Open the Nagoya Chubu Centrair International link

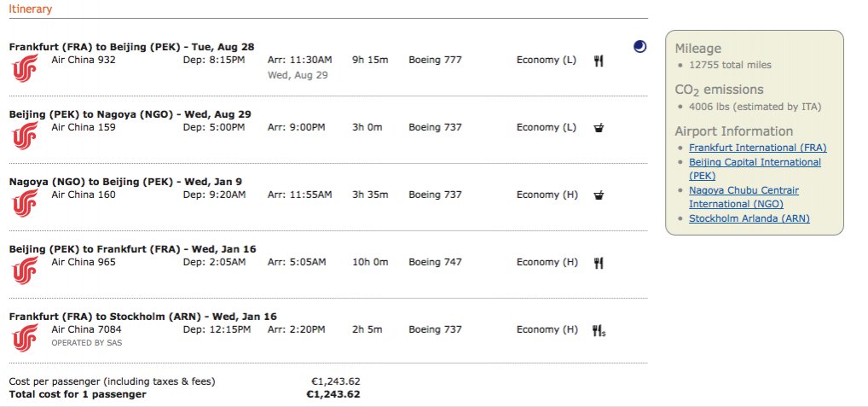(x=744, y=190)
